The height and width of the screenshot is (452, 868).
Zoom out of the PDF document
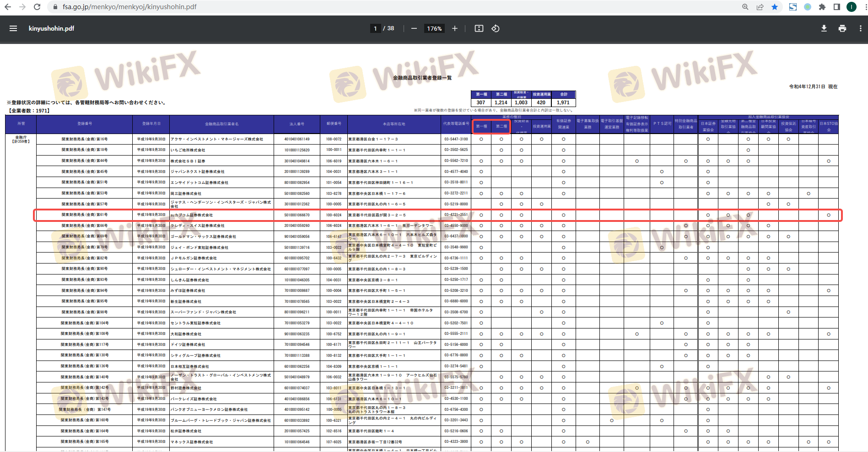(414, 28)
